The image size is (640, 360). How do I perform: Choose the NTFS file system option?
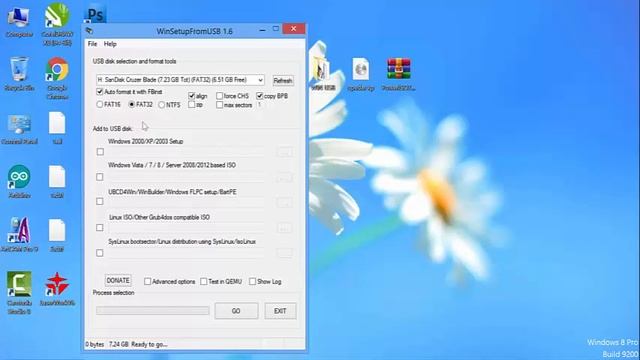[162, 105]
